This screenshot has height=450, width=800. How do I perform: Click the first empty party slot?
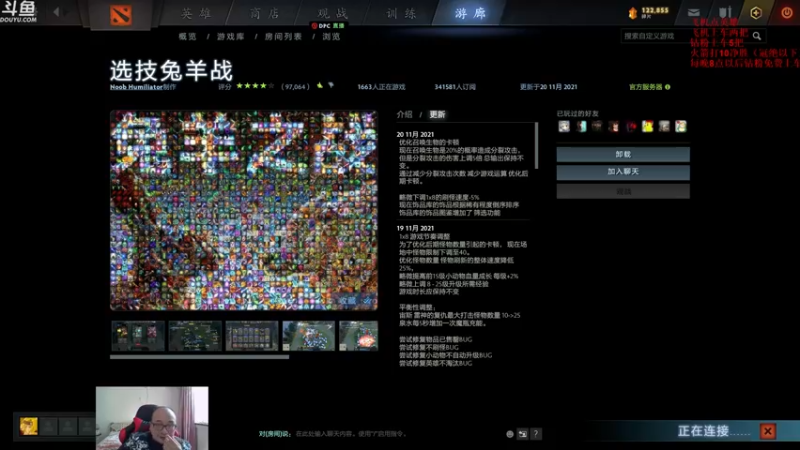tap(48, 426)
